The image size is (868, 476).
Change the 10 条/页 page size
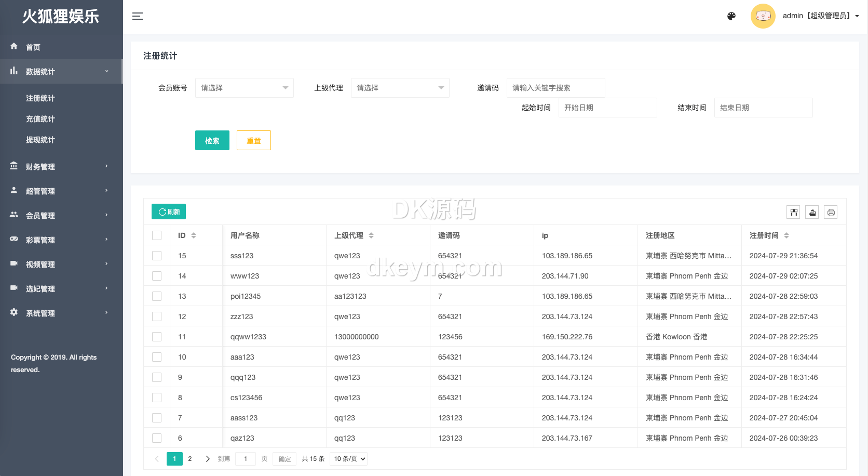[349, 459]
